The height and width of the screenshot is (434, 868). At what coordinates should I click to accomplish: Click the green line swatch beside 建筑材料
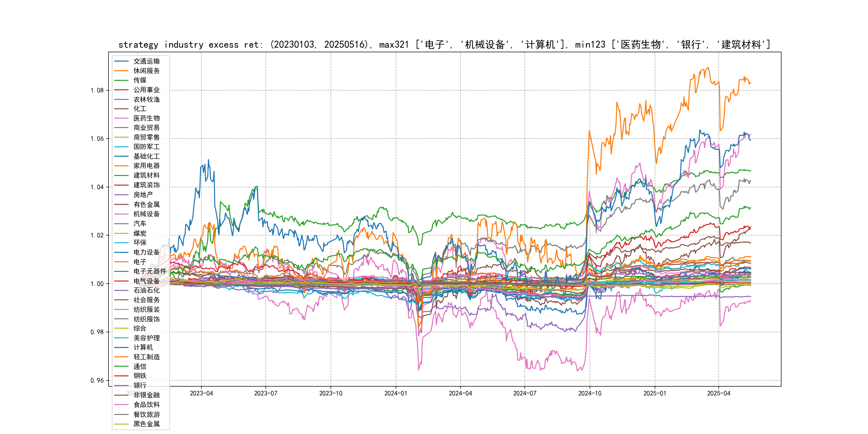[121, 175]
